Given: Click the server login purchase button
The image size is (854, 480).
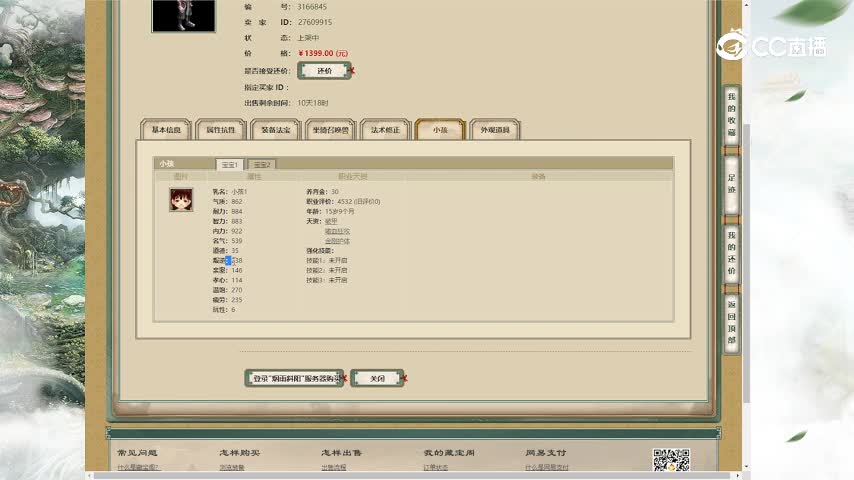Looking at the screenshot, I should (x=294, y=379).
